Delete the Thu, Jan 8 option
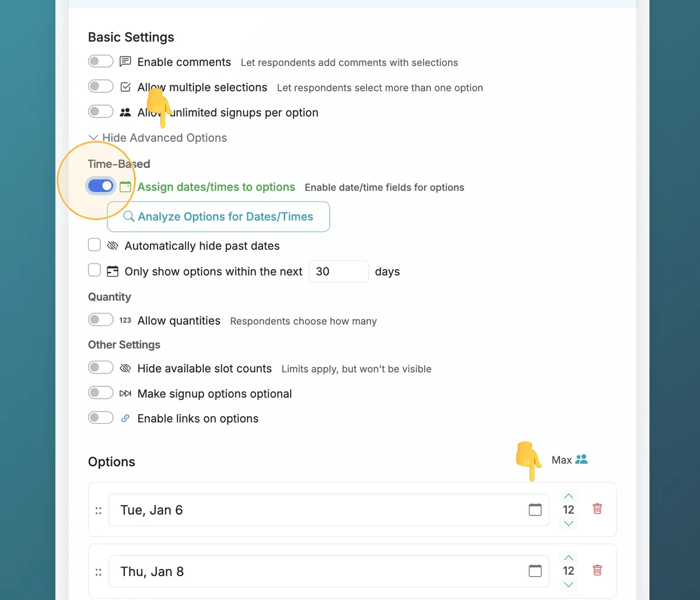Viewport: 700px width, 600px height. (597, 570)
